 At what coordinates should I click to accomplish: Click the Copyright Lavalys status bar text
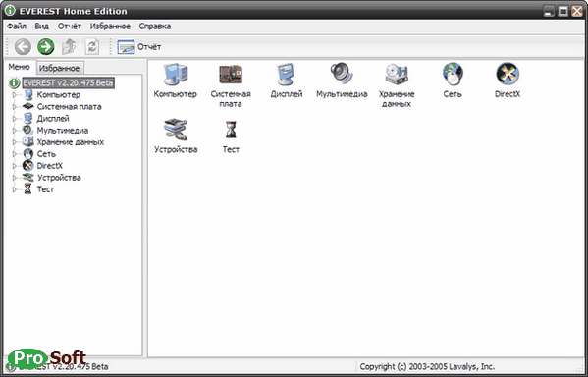click(x=427, y=366)
